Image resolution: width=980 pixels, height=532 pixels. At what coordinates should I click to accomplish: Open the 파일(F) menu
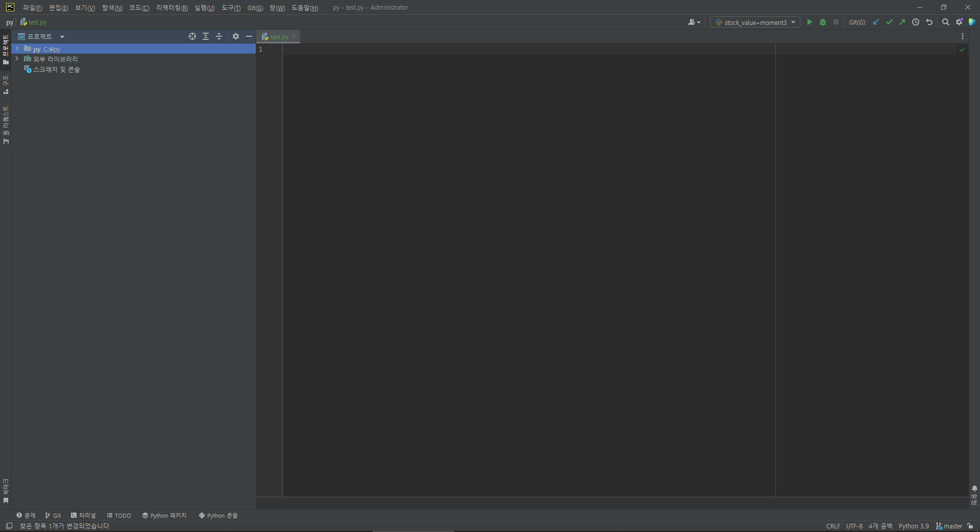32,8
